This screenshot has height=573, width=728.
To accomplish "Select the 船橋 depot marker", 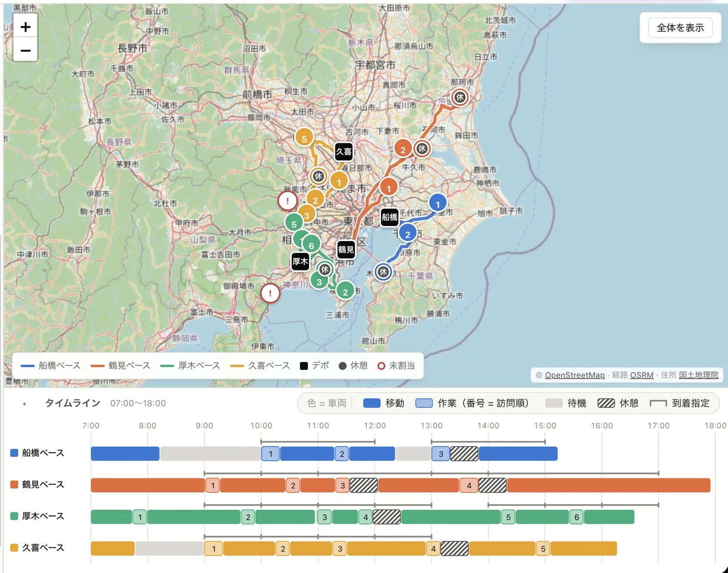I will tap(389, 217).
